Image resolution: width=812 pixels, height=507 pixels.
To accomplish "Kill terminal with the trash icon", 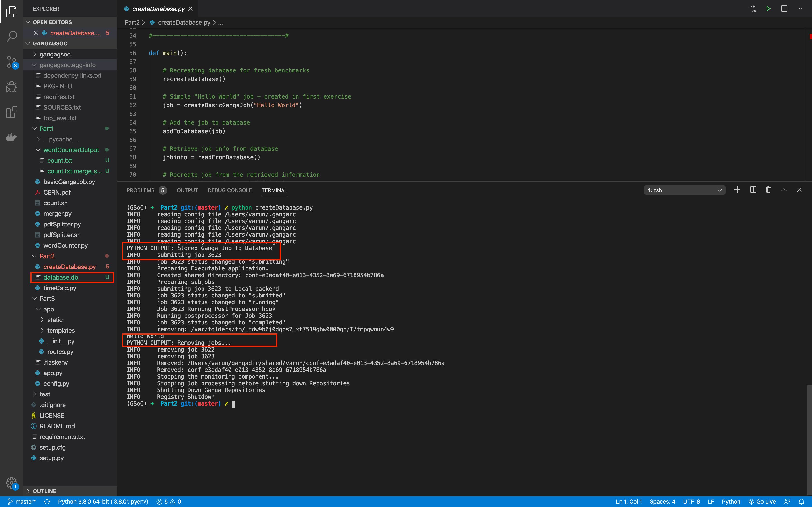I will point(768,190).
